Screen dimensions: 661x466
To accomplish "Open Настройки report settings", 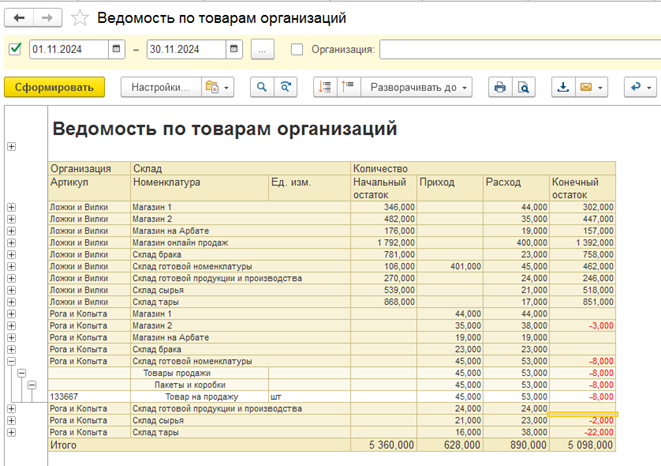I will pos(161,87).
